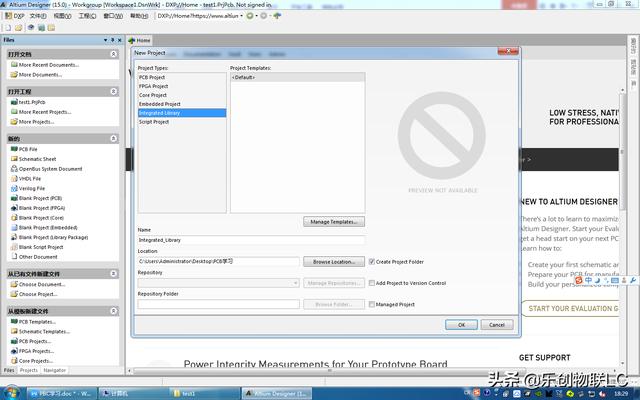Confirm New Project dialog with OK
Screen dimensions: 640x400
point(461,325)
